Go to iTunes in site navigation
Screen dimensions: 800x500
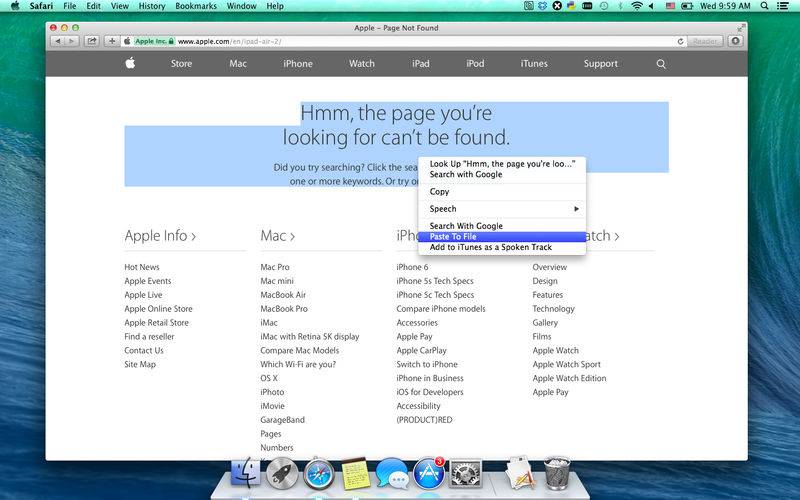(x=534, y=64)
